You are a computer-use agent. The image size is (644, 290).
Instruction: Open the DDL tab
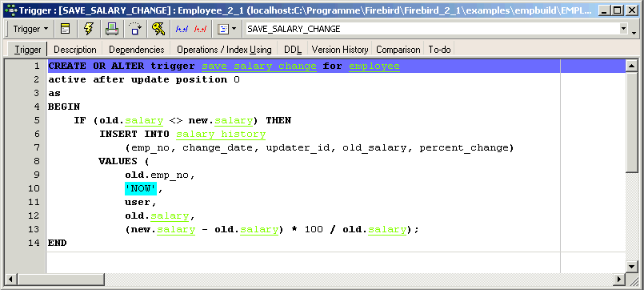293,50
